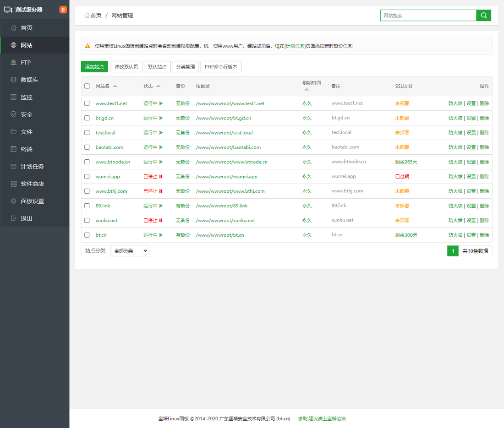
Task: Click the home icon in breadcrumb
Action: pos(87,16)
